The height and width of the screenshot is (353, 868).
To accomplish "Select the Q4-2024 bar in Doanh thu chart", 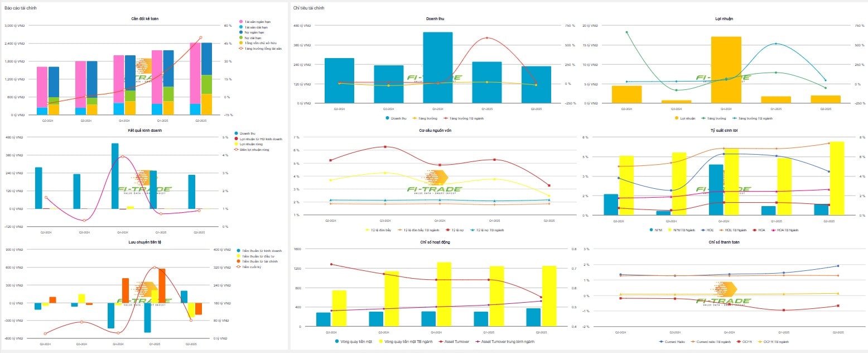I will 437,68.
